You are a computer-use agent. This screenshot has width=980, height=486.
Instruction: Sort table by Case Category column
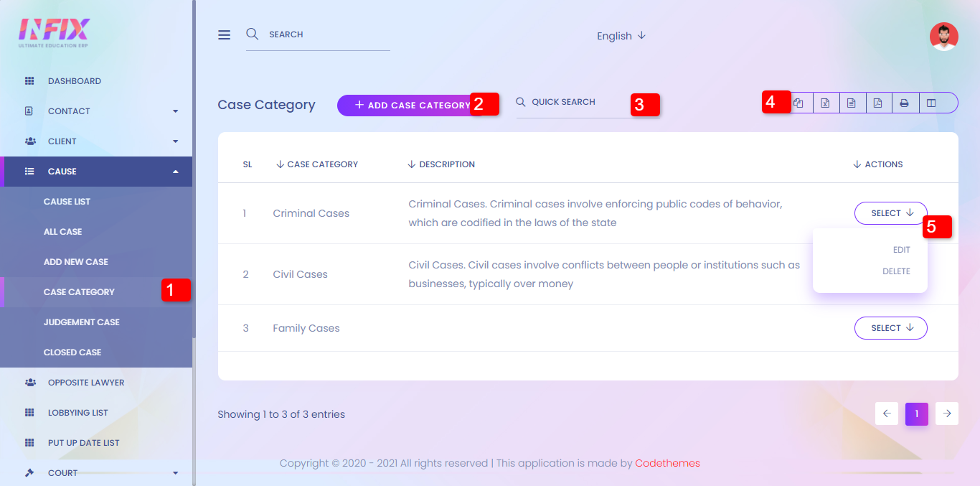[x=317, y=164]
